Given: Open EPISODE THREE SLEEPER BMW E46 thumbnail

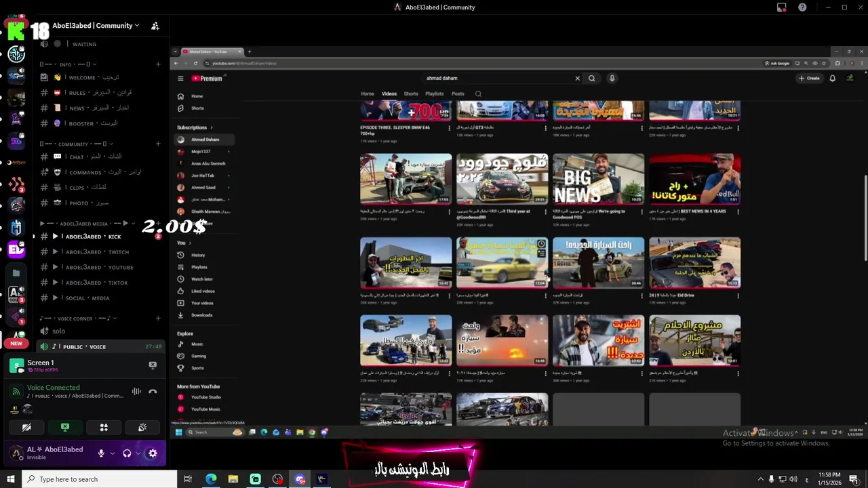Looking at the screenshot, I should pyautogui.click(x=406, y=110).
